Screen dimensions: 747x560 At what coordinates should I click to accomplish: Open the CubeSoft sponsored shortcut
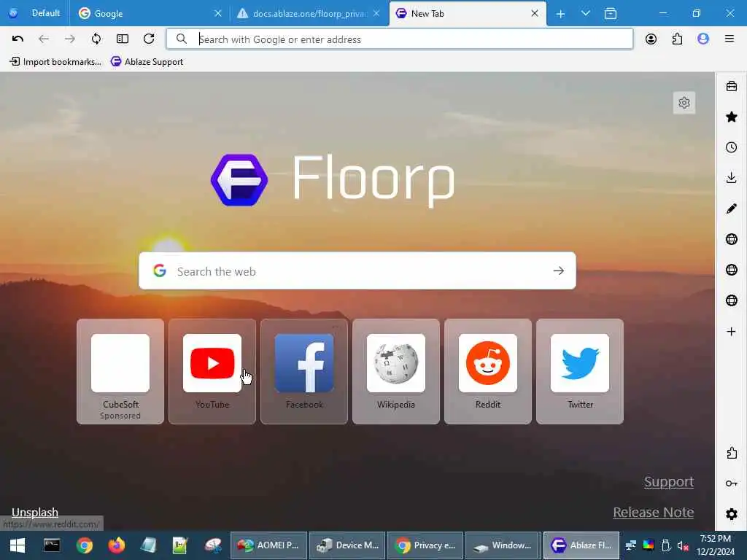click(120, 371)
